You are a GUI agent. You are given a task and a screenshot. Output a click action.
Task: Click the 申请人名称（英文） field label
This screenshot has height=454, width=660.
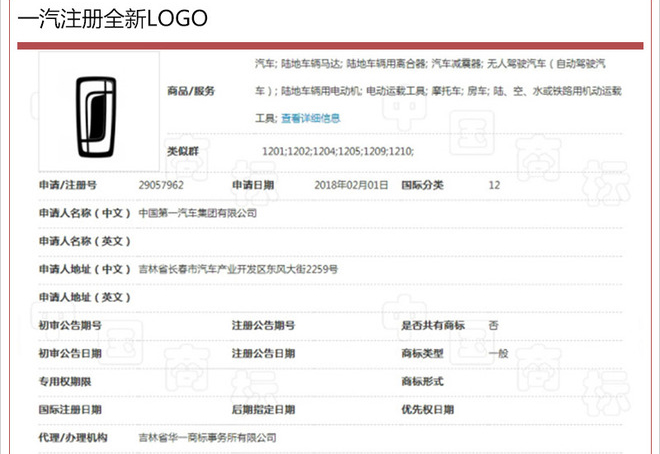[x=84, y=241]
